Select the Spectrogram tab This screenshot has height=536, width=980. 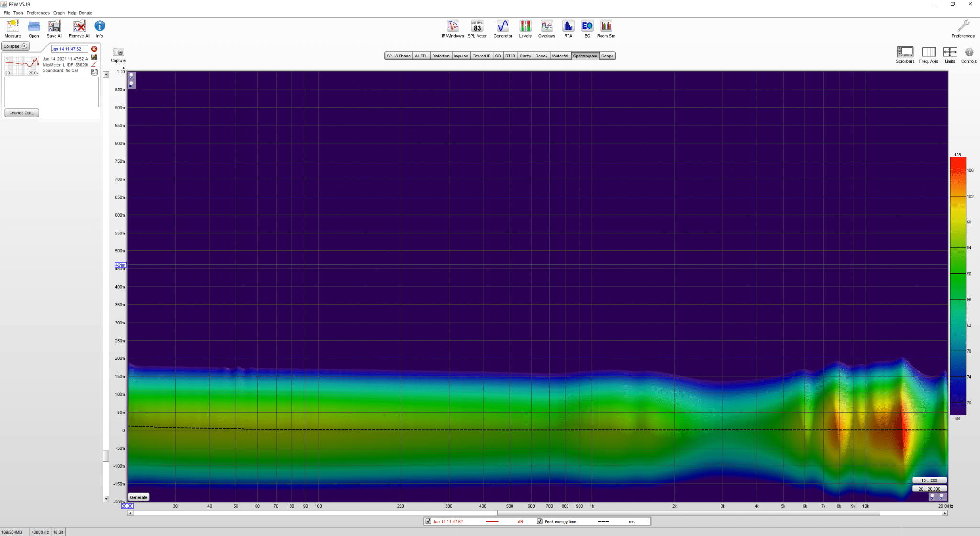[585, 56]
